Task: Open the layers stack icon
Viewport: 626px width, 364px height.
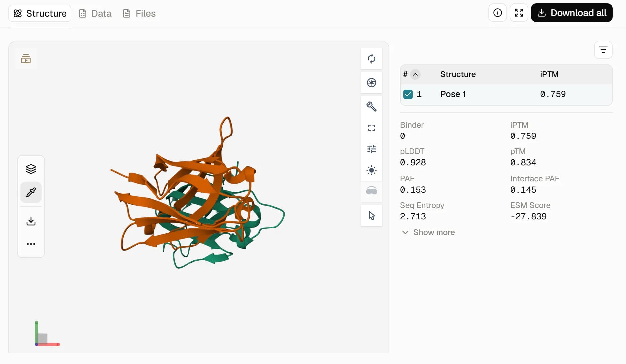Action: tap(31, 169)
